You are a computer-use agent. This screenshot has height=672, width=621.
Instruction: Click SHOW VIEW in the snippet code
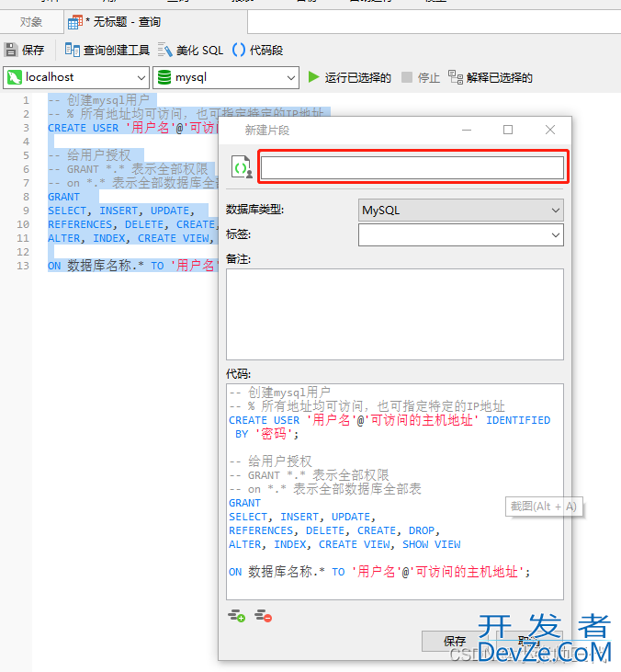click(x=431, y=544)
